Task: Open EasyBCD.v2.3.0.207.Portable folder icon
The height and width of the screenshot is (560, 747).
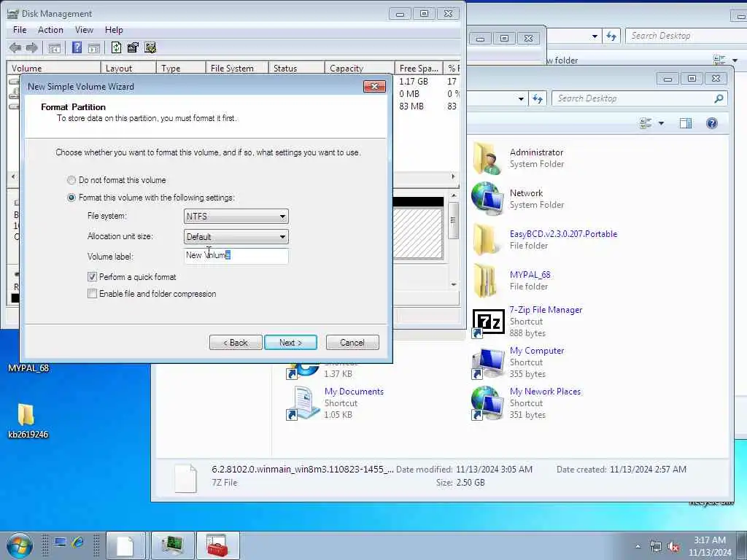Action: pyautogui.click(x=487, y=239)
